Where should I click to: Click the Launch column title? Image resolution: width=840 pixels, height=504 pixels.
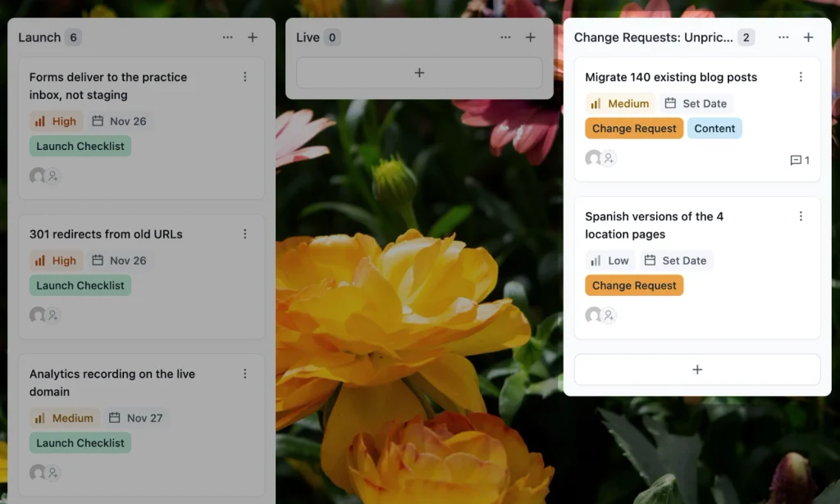click(39, 38)
